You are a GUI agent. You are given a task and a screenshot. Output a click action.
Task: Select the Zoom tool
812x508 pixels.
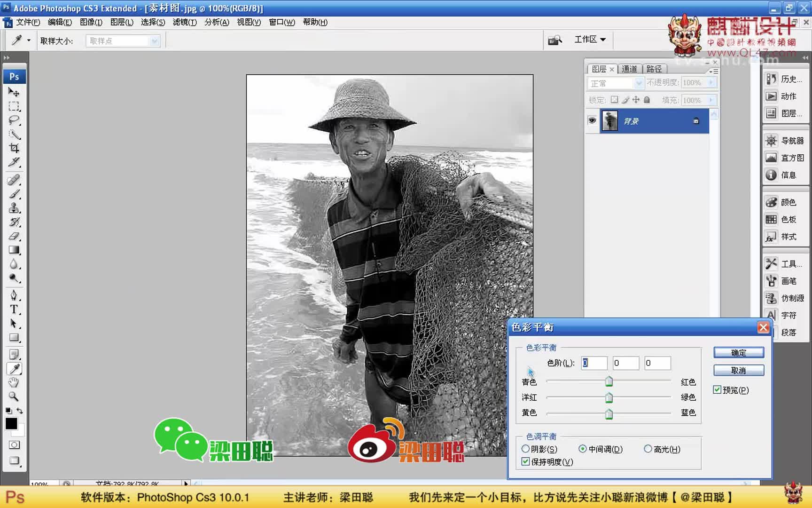[x=14, y=397]
